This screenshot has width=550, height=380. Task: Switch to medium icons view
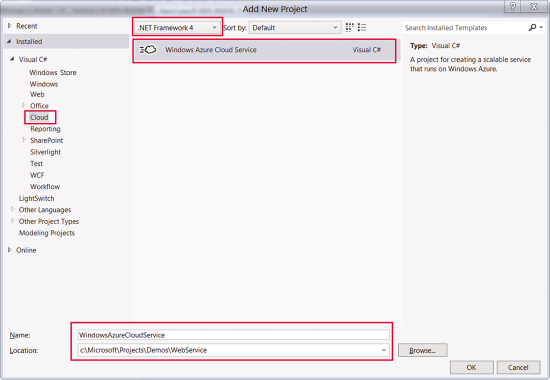(x=349, y=27)
